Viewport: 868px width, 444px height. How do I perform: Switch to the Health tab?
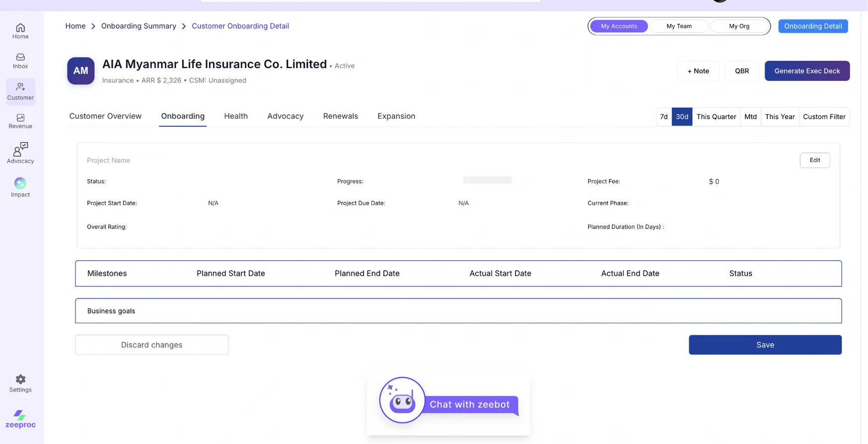point(235,116)
